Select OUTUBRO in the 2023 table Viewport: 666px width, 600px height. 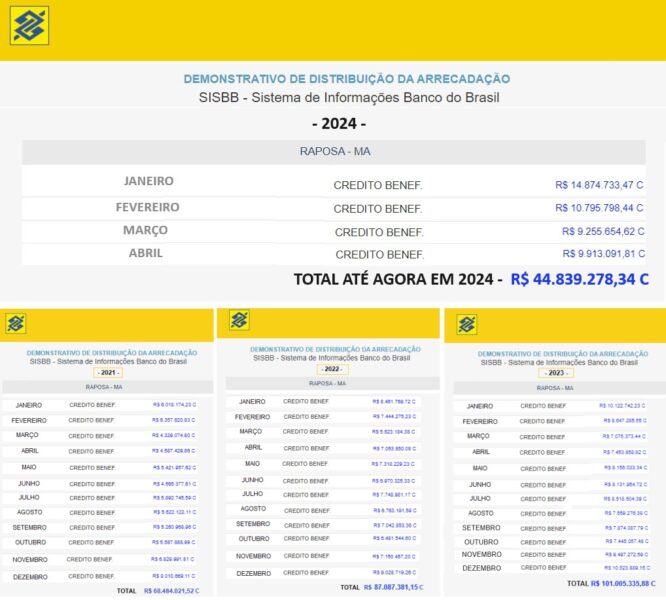[481, 542]
